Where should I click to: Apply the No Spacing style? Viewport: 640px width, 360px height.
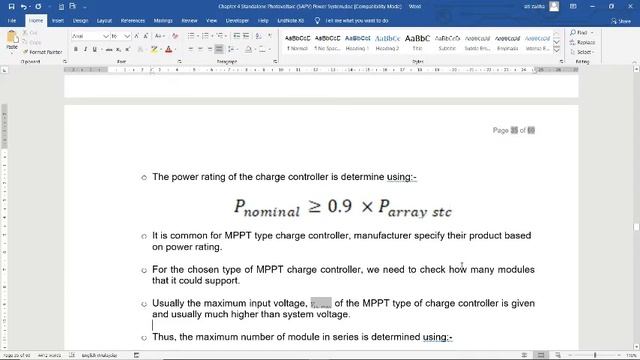(327, 43)
